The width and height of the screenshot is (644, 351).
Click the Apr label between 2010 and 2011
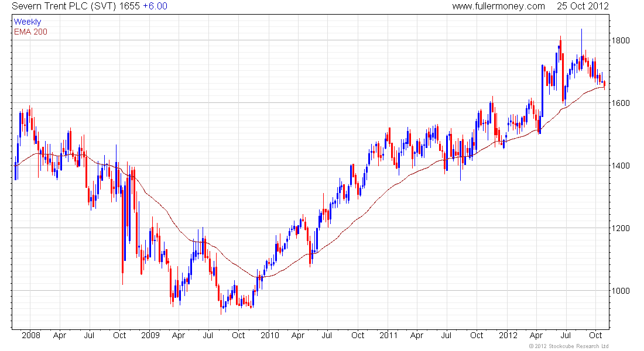298,335
